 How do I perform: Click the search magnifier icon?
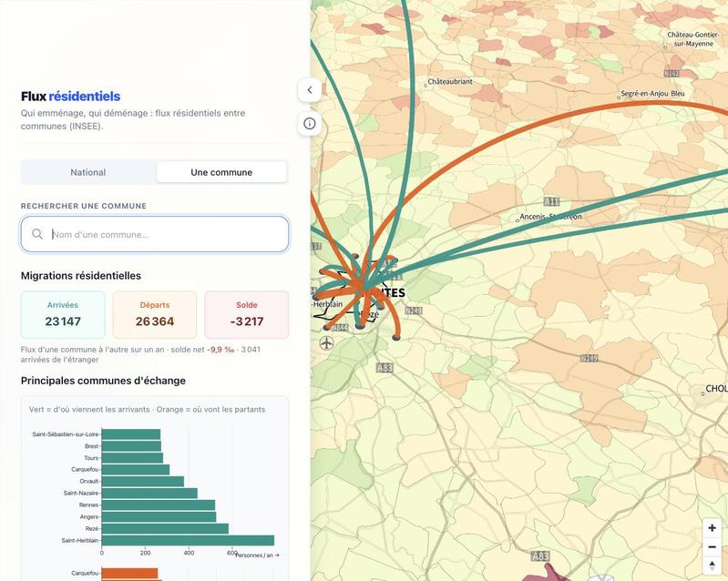[x=37, y=234]
